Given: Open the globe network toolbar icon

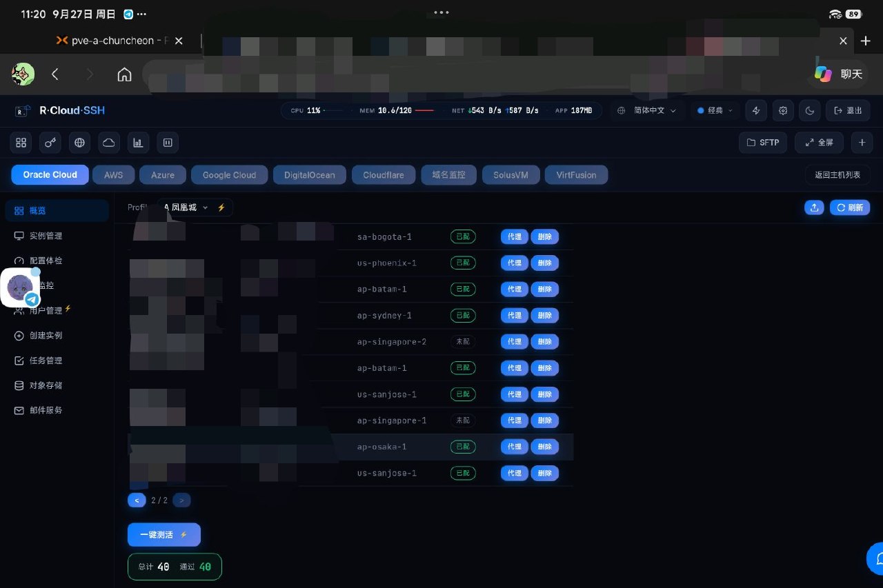Looking at the screenshot, I should point(79,143).
